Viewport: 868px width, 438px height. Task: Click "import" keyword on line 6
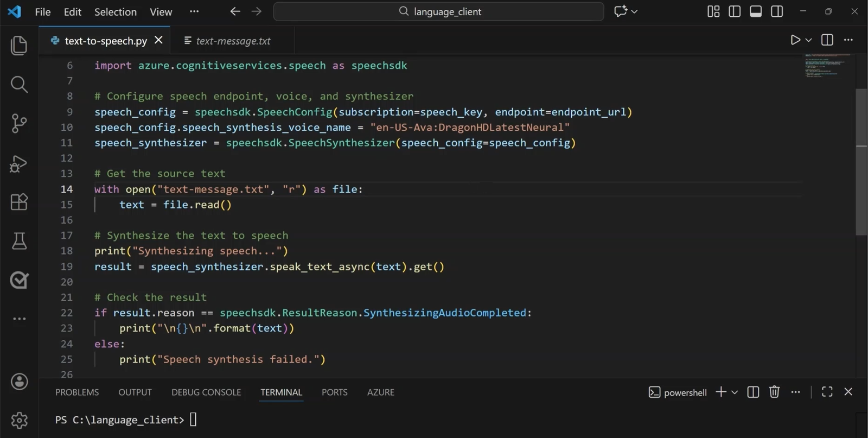pos(113,65)
